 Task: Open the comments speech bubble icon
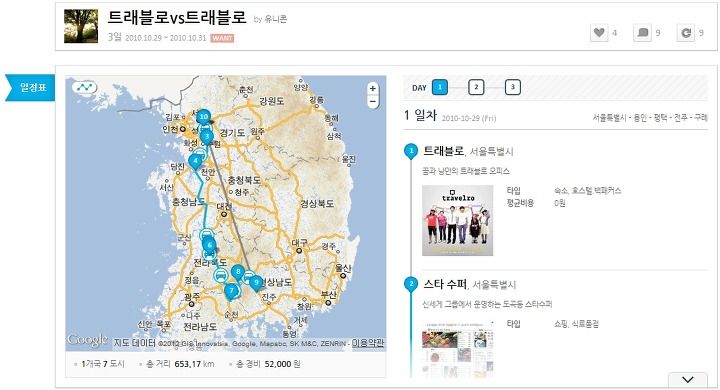[642, 33]
